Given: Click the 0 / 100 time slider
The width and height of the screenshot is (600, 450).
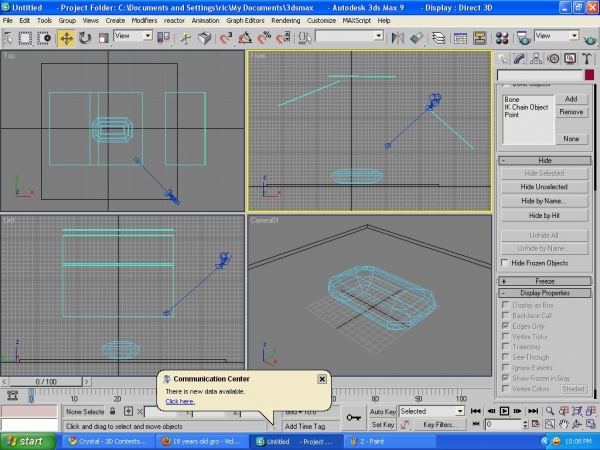Looking at the screenshot, I should click(46, 382).
